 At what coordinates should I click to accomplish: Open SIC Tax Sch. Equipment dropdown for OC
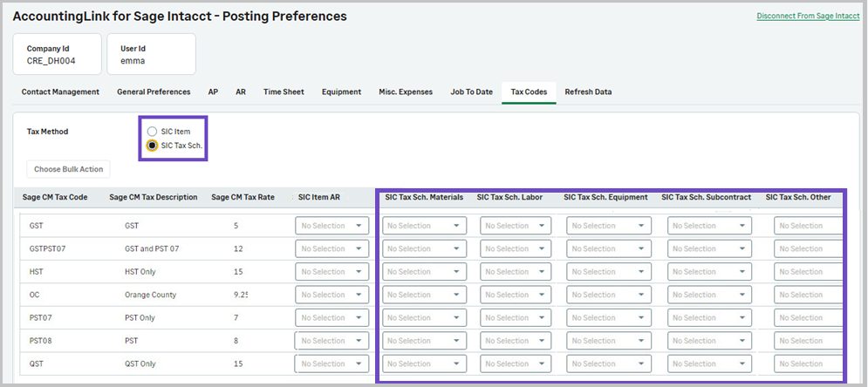click(609, 295)
